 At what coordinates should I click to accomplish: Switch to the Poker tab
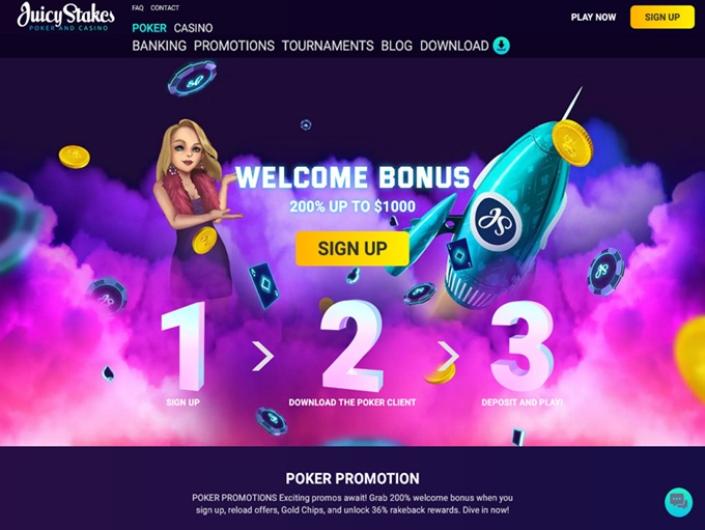(x=149, y=28)
